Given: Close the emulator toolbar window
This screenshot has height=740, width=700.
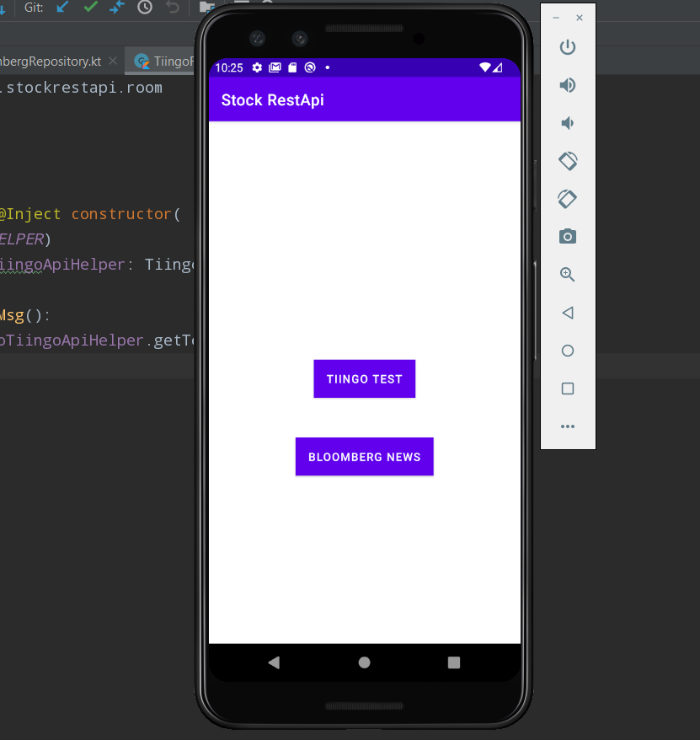Looking at the screenshot, I should pos(580,18).
